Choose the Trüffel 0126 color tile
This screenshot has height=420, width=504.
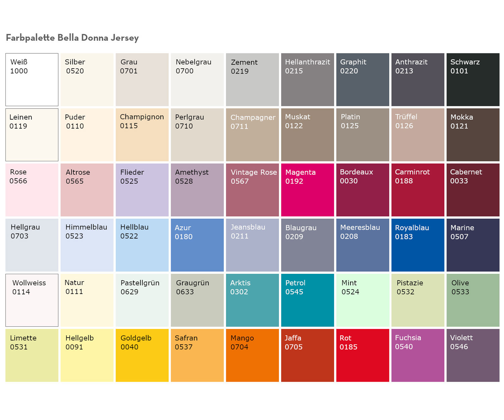[418, 135]
